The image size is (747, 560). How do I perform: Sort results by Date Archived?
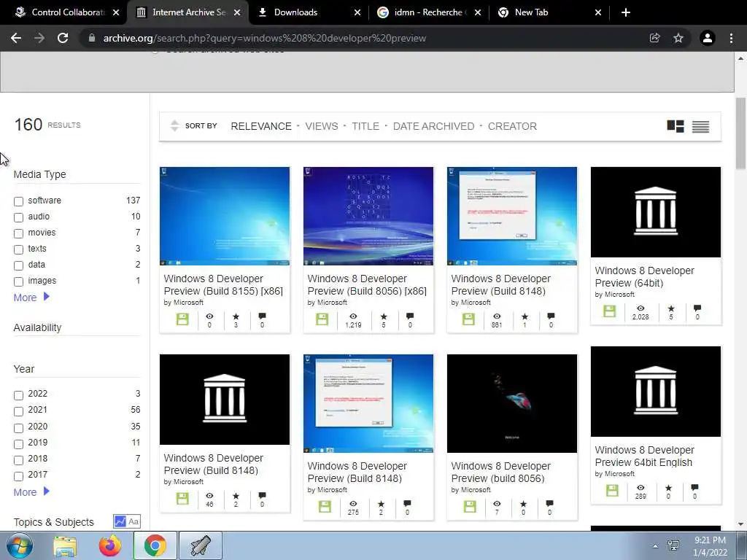click(x=433, y=126)
